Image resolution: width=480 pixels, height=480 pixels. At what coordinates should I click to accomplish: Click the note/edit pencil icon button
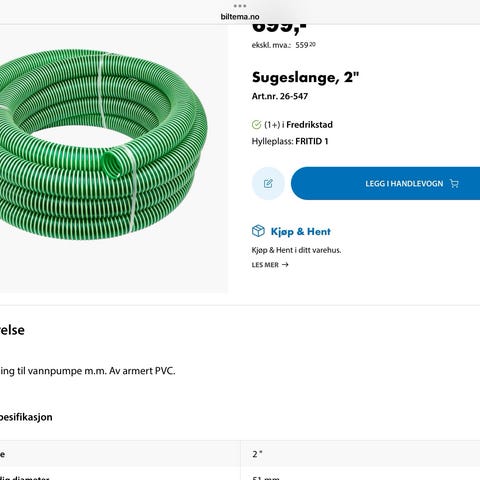[268, 183]
